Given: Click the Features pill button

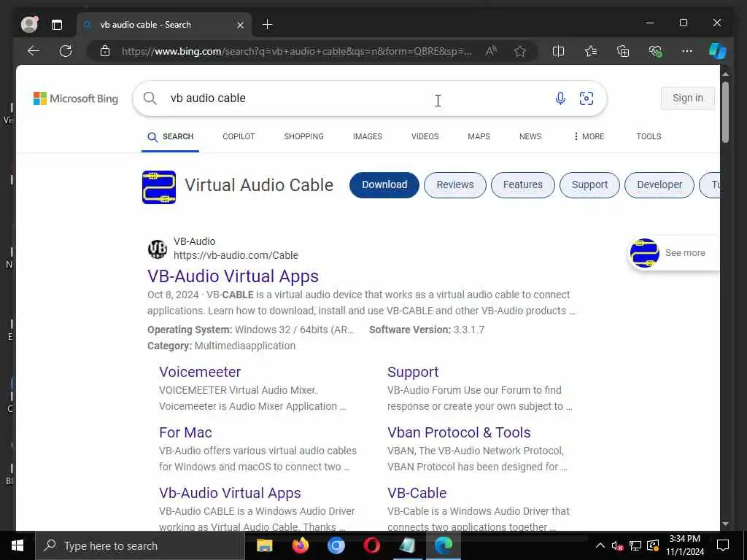Looking at the screenshot, I should coord(522,184).
